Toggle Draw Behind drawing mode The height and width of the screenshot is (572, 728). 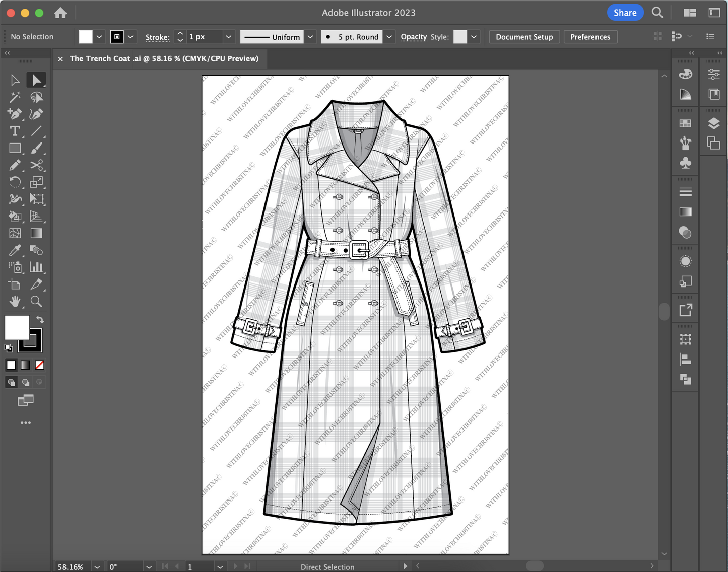pos(25,382)
